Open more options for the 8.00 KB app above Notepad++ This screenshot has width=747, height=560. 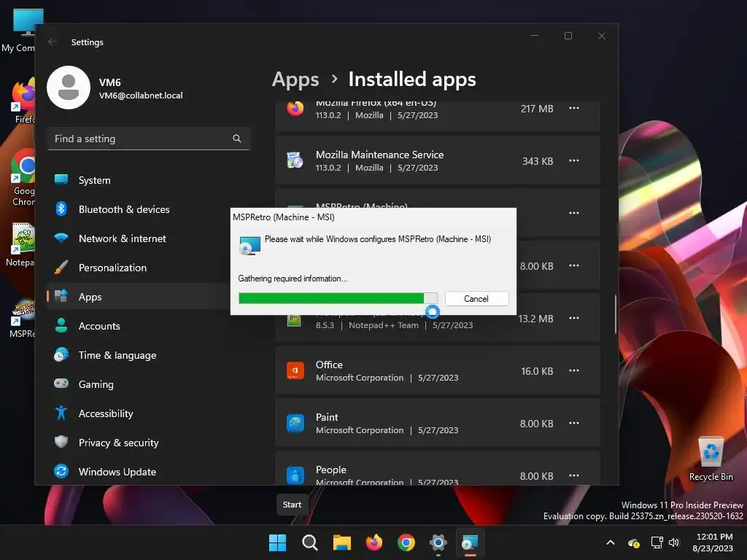[574, 265]
